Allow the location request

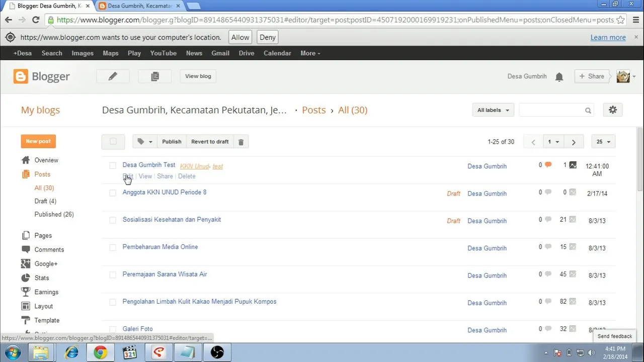click(240, 37)
